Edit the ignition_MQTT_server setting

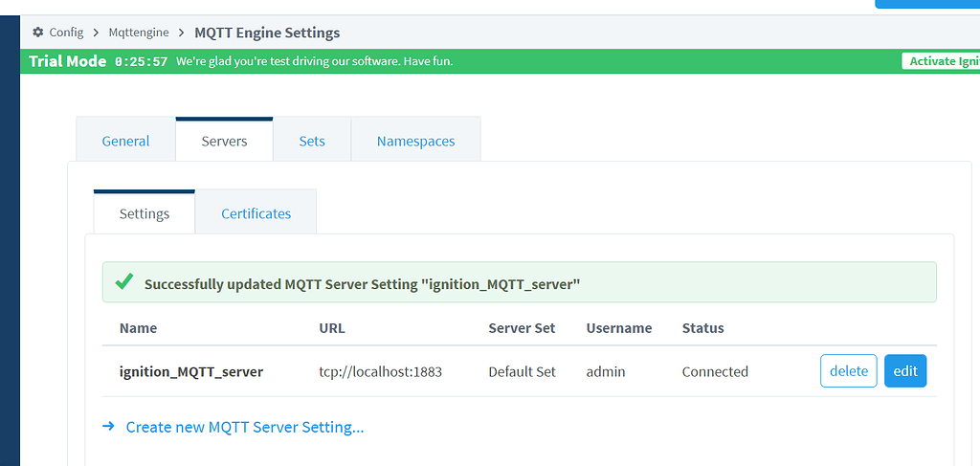905,371
